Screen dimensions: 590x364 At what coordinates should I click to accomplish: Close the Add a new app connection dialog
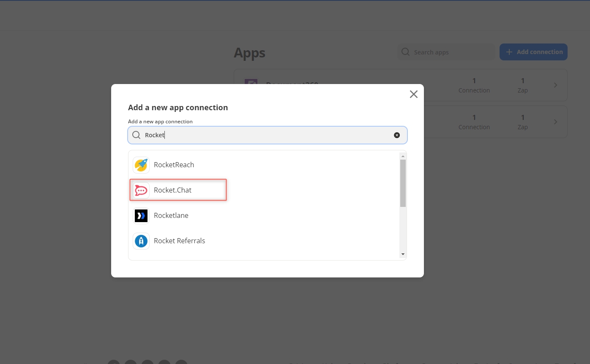pyautogui.click(x=413, y=94)
